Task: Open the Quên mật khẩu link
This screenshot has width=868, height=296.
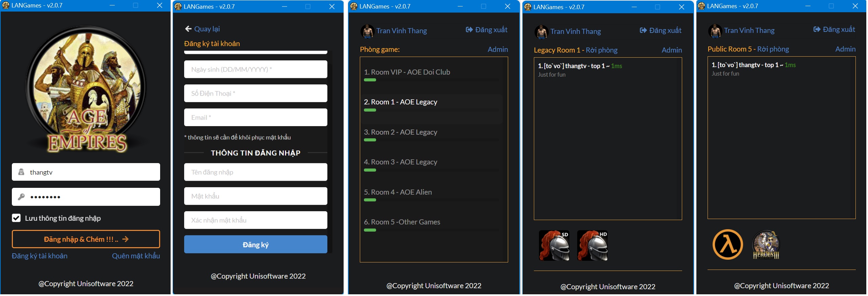Action: point(136,256)
